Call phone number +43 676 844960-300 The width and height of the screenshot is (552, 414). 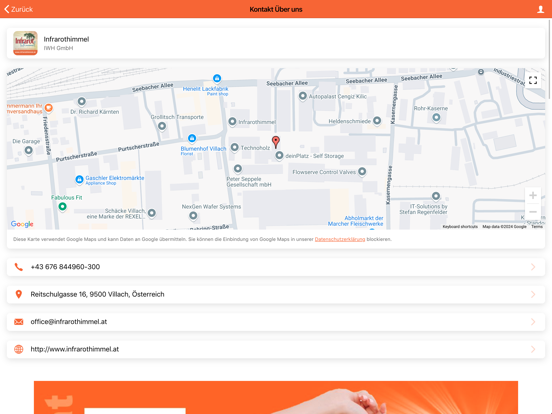pyautogui.click(x=276, y=267)
